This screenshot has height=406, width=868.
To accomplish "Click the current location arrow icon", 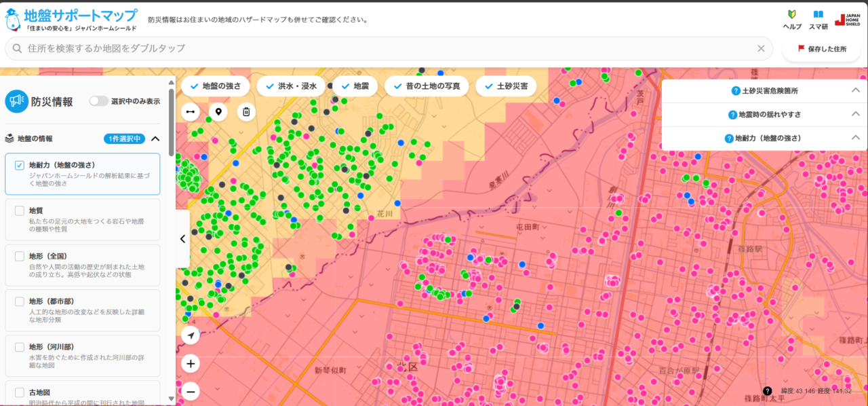I will point(191,335).
